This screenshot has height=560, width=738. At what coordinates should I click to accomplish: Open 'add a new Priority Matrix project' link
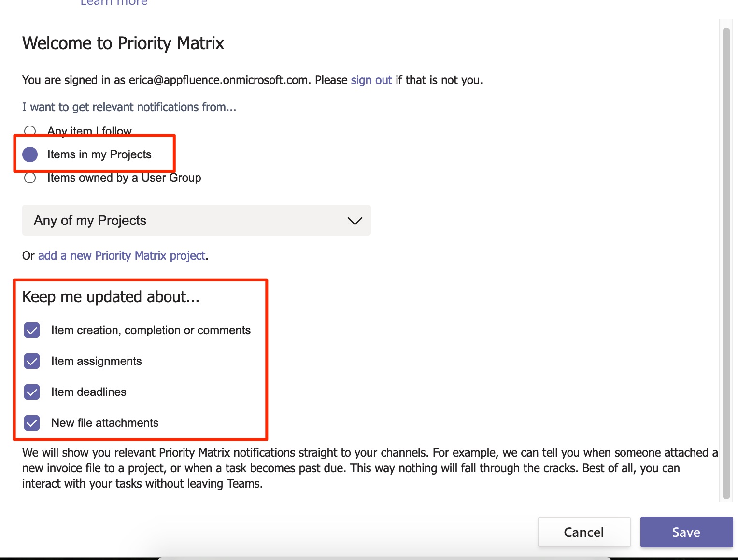(x=122, y=256)
